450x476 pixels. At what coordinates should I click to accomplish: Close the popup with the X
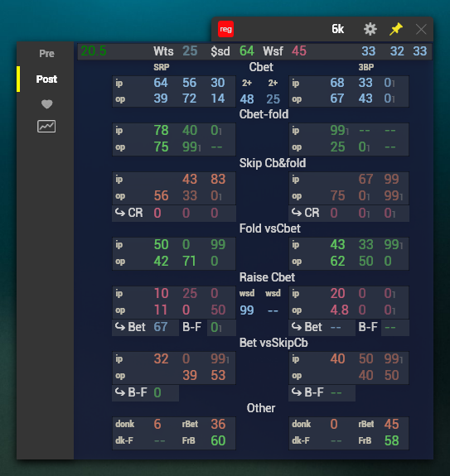tap(421, 30)
